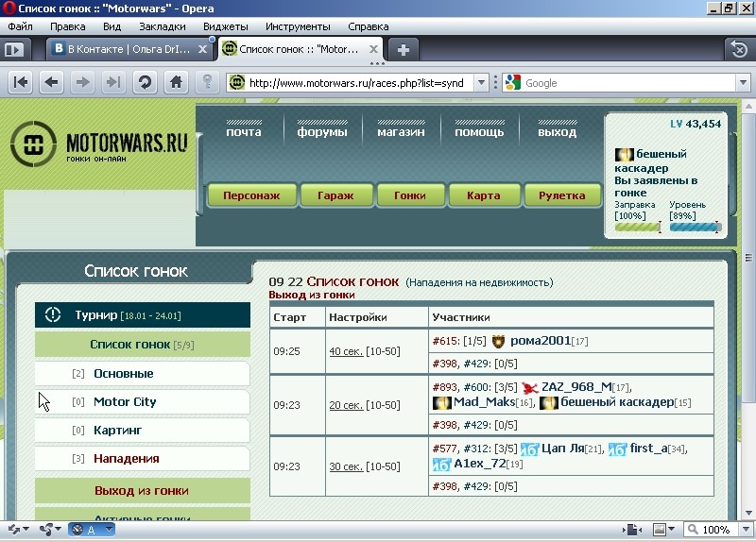Click the магазин link
This screenshot has width=756, height=542.
coord(401,132)
